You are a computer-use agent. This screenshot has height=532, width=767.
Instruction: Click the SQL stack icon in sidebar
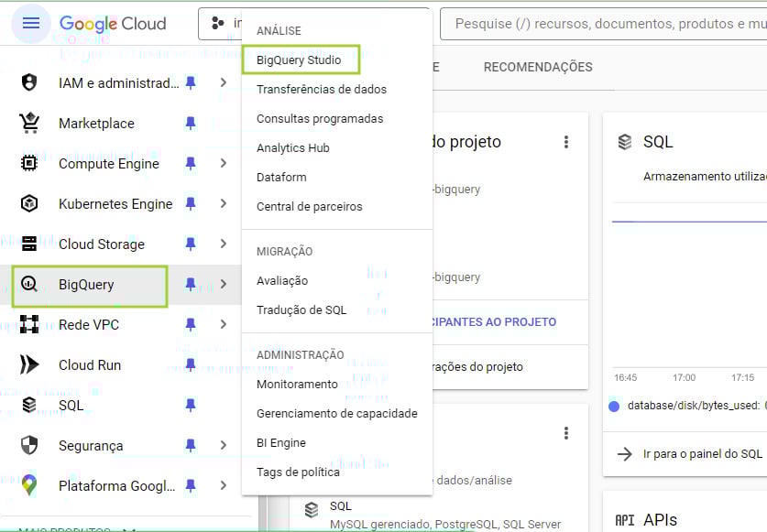click(x=29, y=405)
